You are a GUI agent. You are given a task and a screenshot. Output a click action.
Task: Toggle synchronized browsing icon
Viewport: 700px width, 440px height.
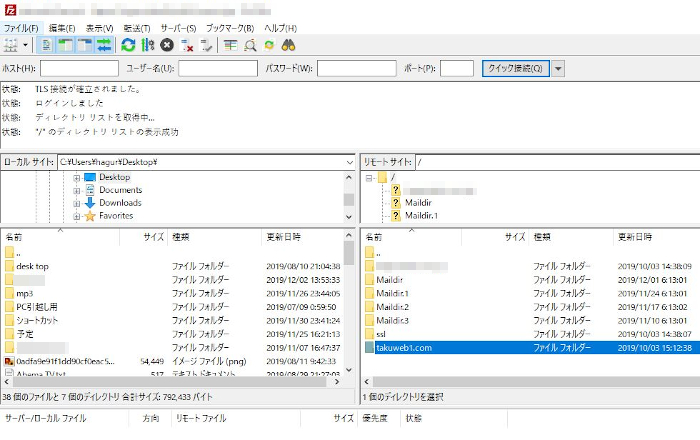(269, 45)
